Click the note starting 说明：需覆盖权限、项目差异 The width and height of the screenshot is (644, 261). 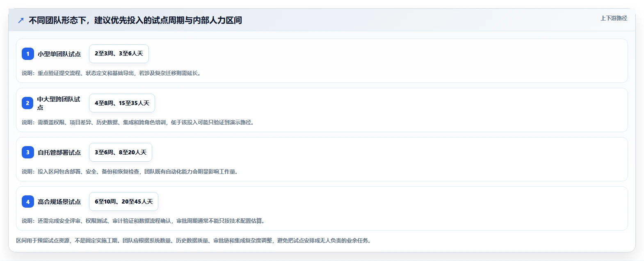pyautogui.click(x=138, y=122)
